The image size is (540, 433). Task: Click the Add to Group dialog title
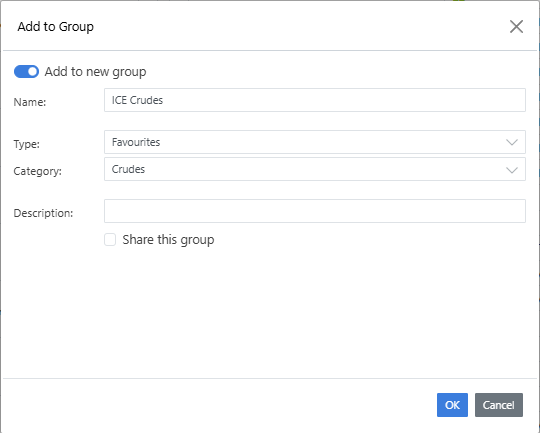coord(55,27)
